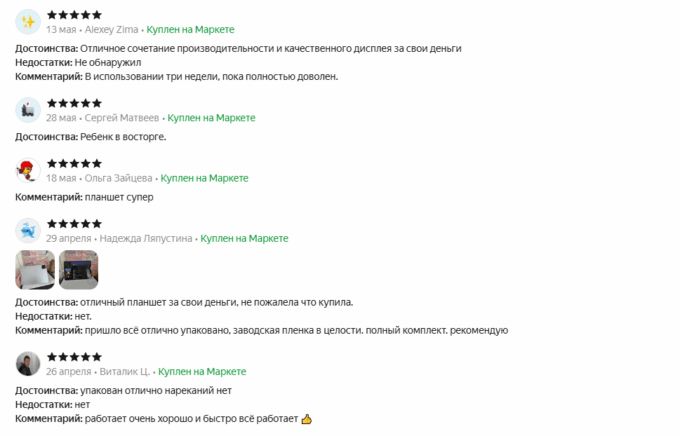Viewport: 680px width, 436px height.
Task: Click 'Куплен на Маркете' next to Надежда Ляпустина
Action: tap(244, 239)
